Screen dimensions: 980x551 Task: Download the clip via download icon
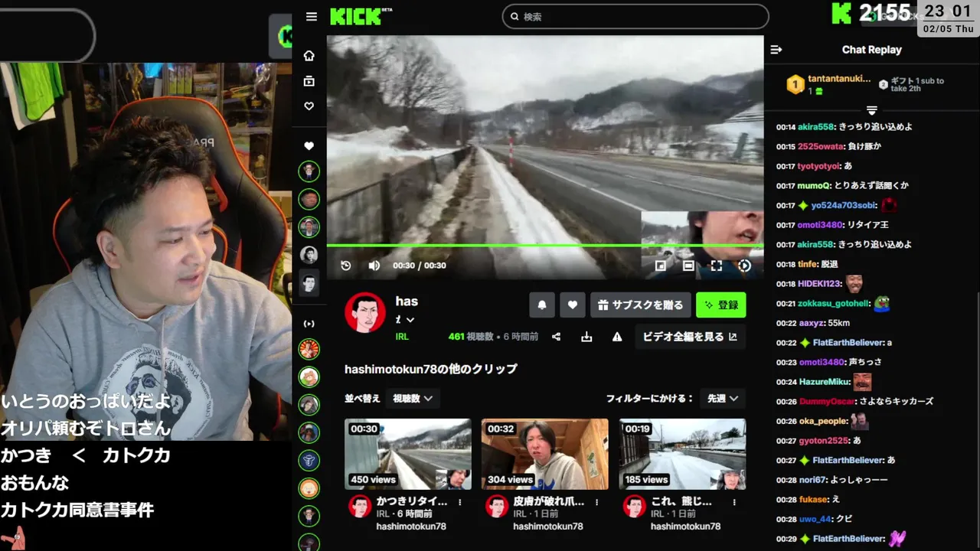coord(586,337)
